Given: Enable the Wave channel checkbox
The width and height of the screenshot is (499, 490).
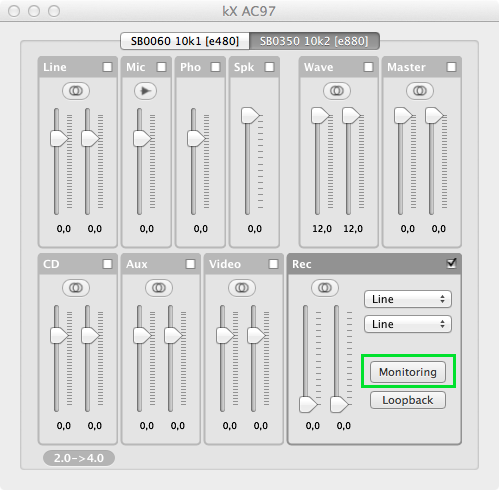Looking at the screenshot, I should pyautogui.click(x=368, y=67).
